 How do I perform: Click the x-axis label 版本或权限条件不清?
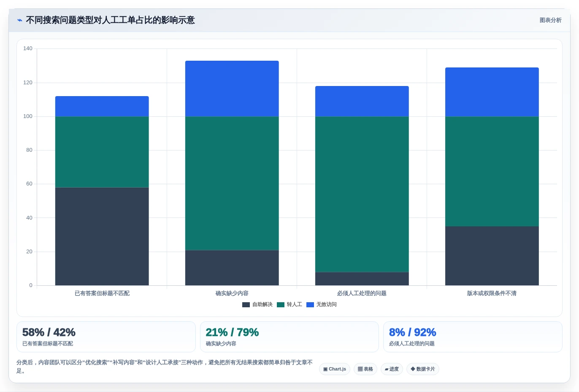(492, 293)
